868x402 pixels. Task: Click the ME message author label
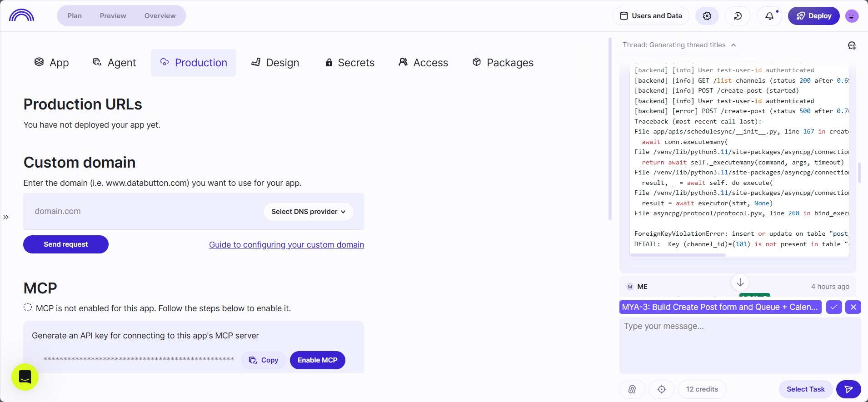click(x=643, y=287)
